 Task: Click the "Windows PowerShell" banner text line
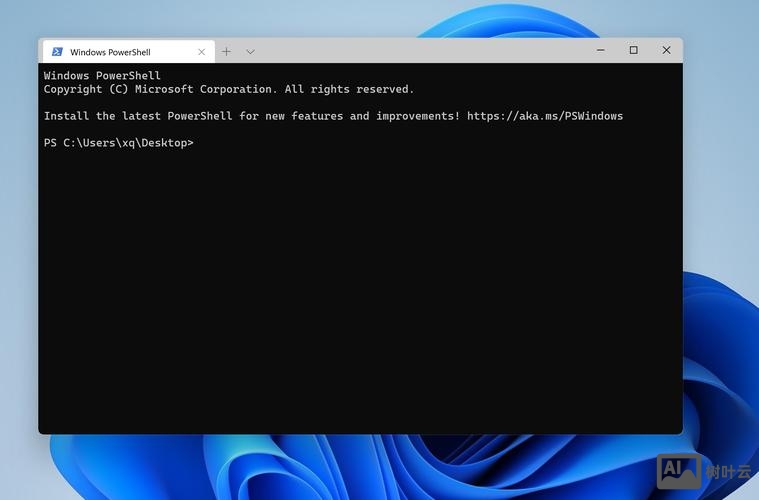click(102, 76)
